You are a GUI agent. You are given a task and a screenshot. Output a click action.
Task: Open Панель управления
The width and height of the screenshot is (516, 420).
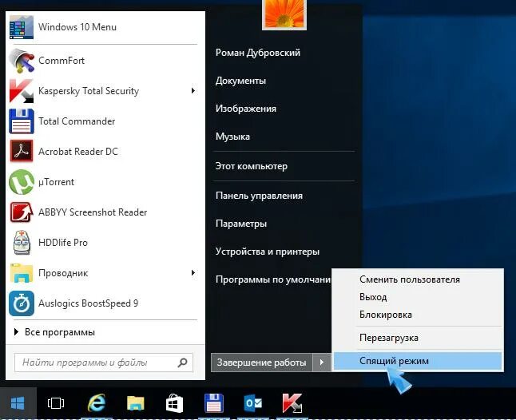259,196
